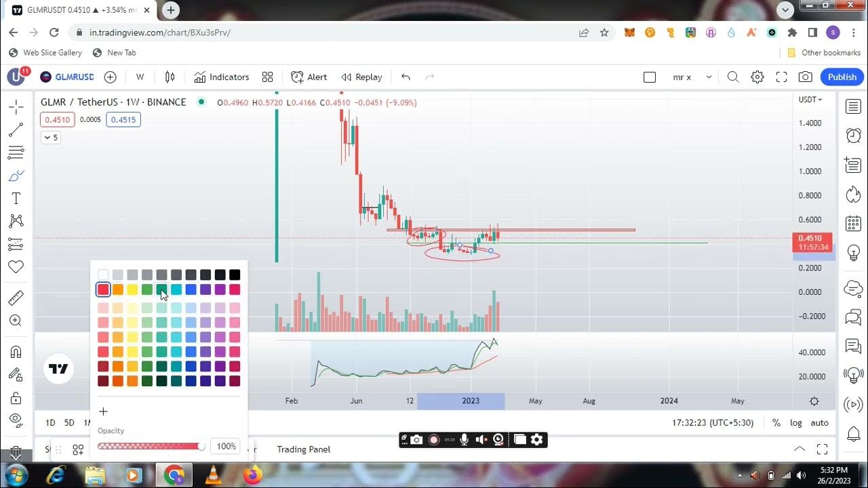Viewport: 868px width, 488px height.
Task: Click the Publish button
Action: point(842,77)
